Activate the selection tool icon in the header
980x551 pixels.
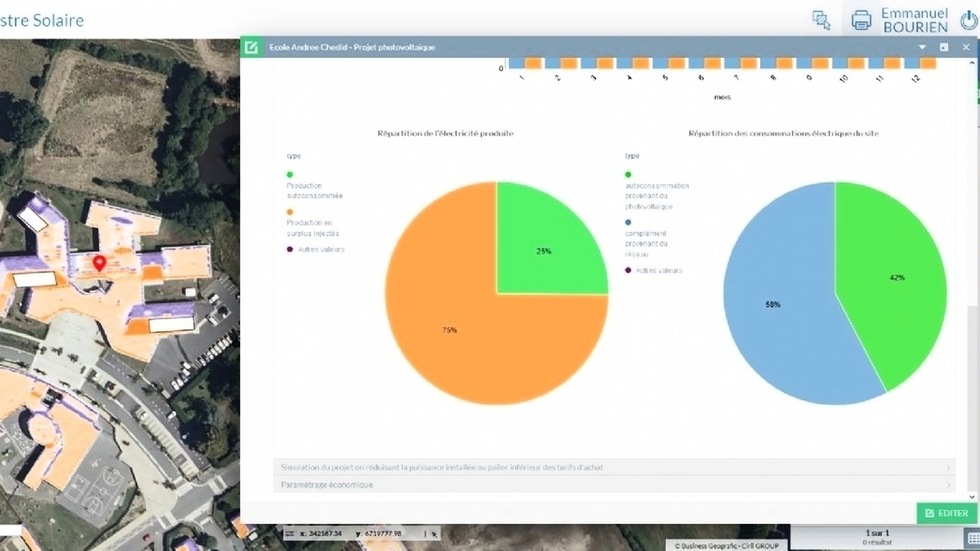pyautogui.click(x=822, y=20)
